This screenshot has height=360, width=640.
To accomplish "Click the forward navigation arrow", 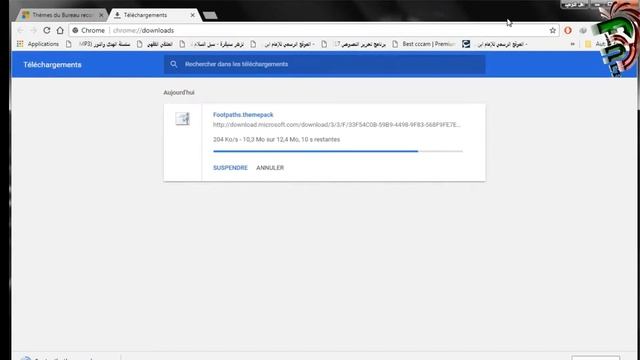I will pos(33,30).
